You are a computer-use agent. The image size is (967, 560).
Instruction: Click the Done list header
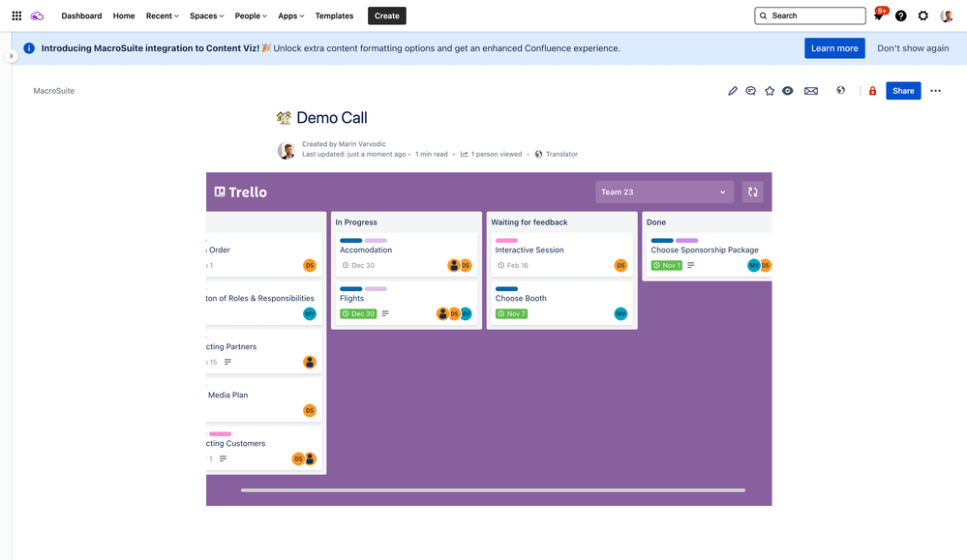click(656, 222)
